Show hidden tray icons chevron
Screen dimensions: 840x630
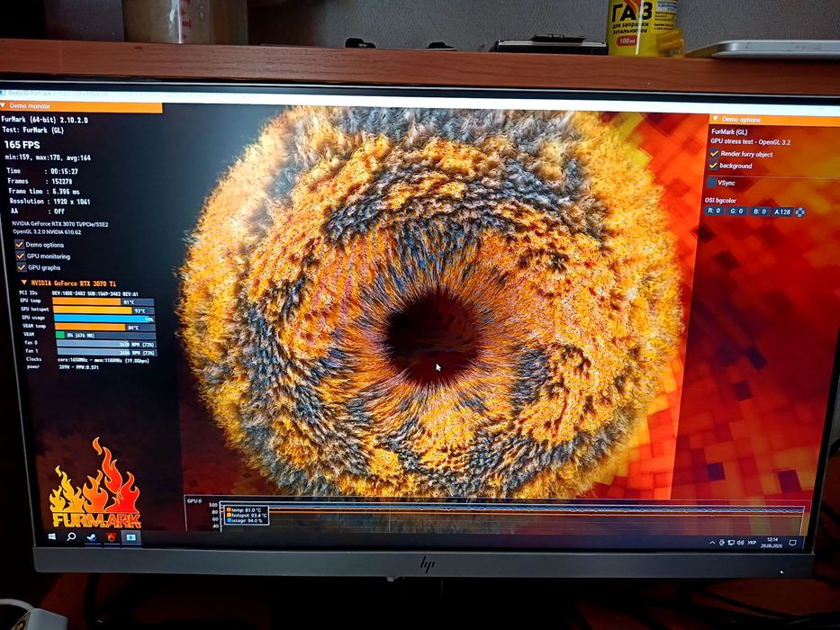(x=712, y=543)
